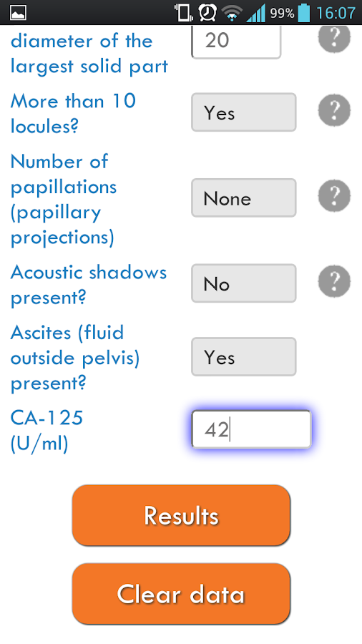The height and width of the screenshot is (644, 362).
Task: Change Number of papillations from None
Action: [244, 198]
